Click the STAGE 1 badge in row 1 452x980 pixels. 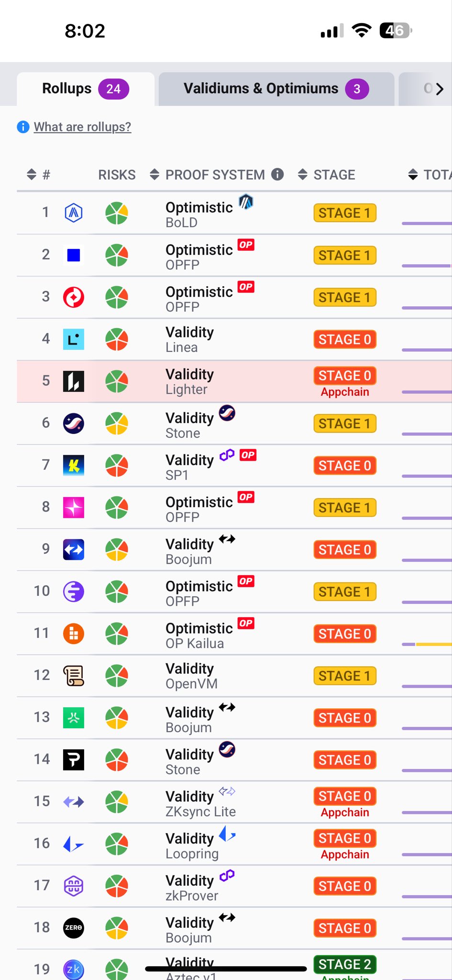[345, 213]
